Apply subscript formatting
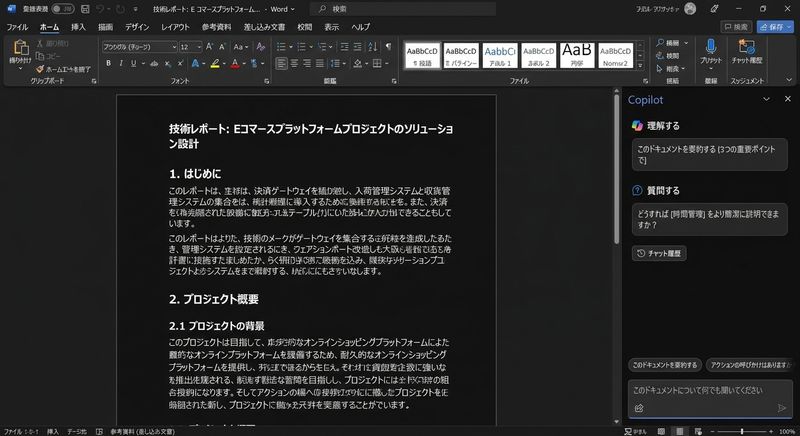The width and height of the screenshot is (800, 436). tap(167, 64)
